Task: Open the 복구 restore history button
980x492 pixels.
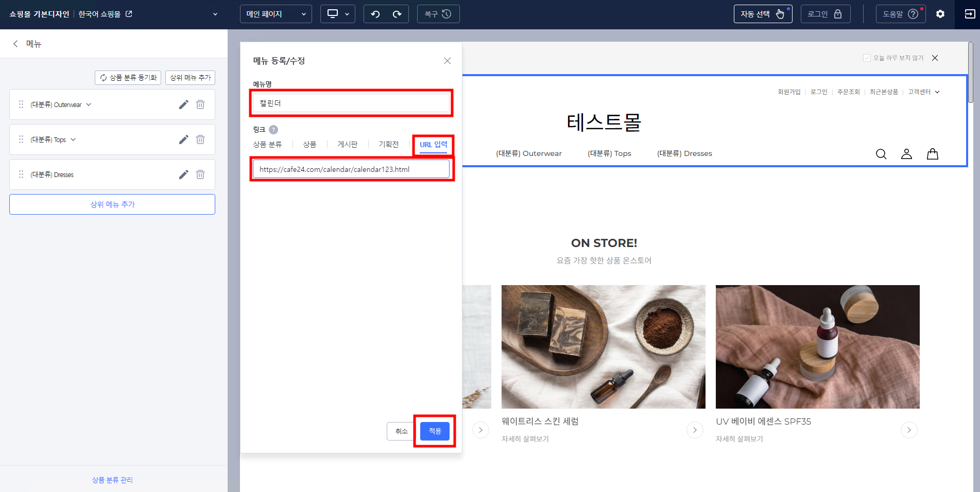Action: tap(438, 14)
